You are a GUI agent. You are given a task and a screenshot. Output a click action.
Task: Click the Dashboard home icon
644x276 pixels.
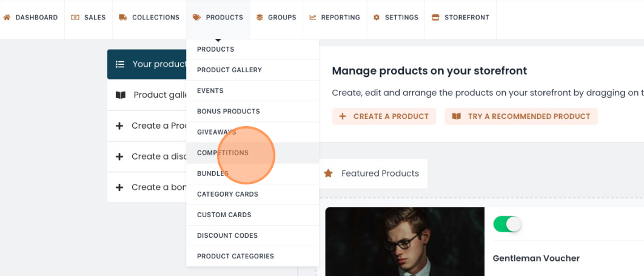point(7,18)
